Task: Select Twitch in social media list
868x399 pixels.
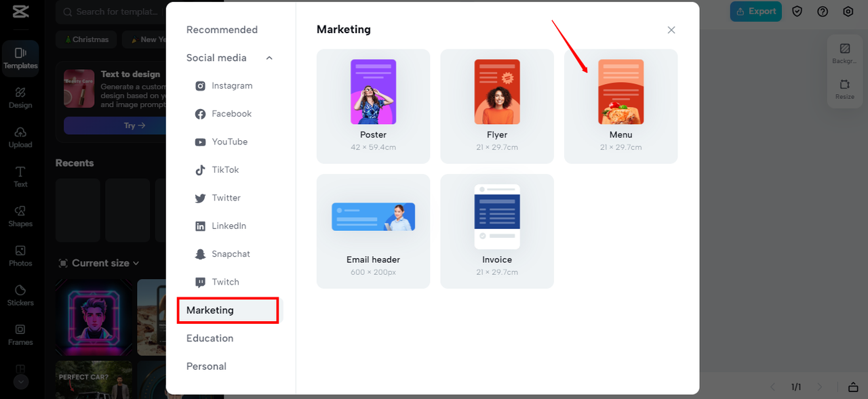Action: (x=217, y=282)
